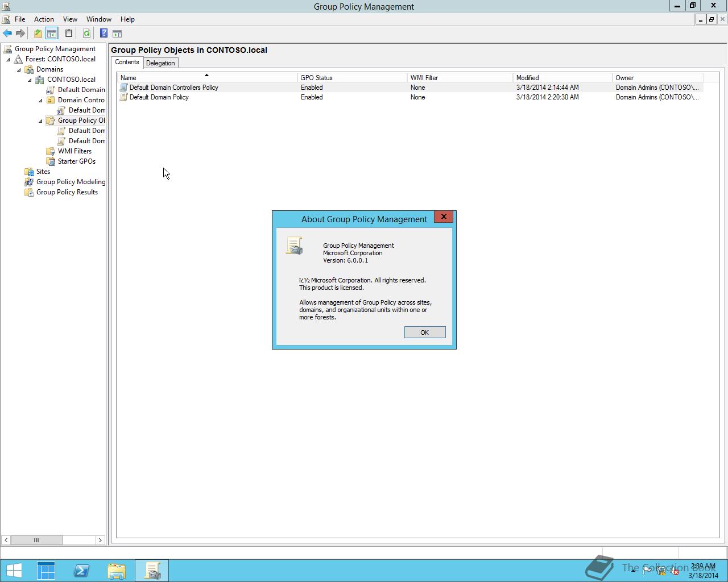Open File Explorer from the taskbar
The image size is (728, 582).
coord(117,570)
